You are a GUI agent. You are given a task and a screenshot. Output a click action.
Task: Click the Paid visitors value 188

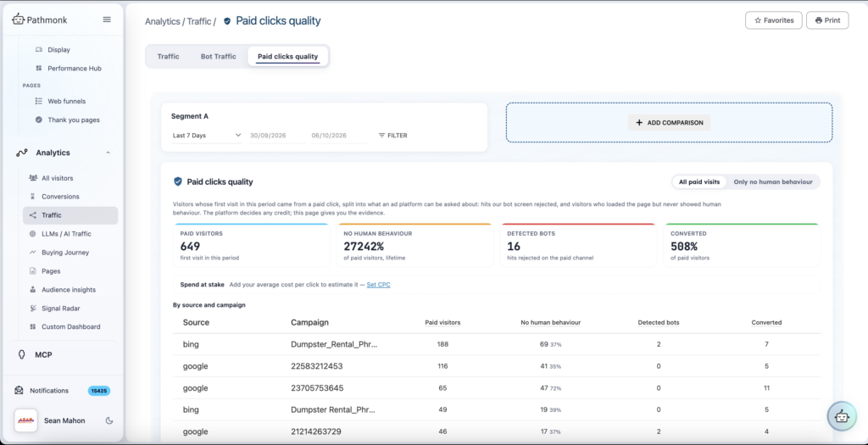pos(442,344)
